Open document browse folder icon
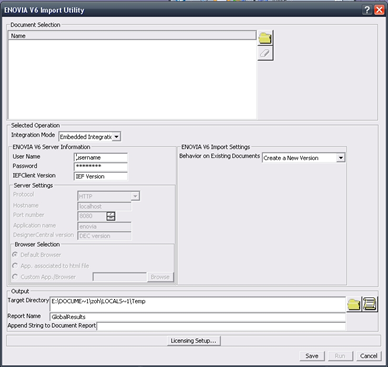The image size is (389, 367). pyautogui.click(x=265, y=38)
